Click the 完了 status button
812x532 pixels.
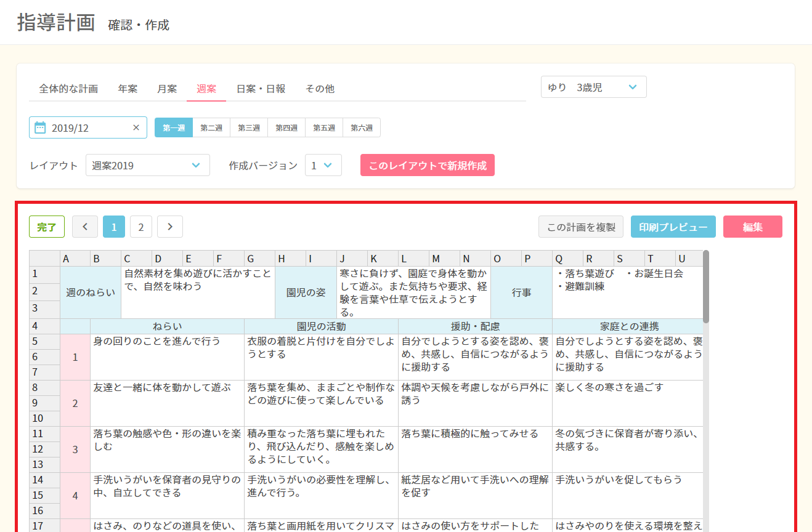(x=47, y=227)
